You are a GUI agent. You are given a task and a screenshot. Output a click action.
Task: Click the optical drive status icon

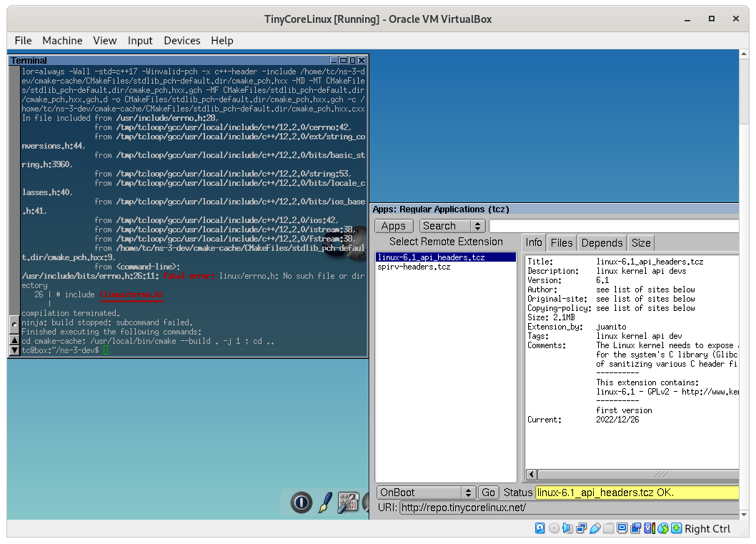point(554,528)
